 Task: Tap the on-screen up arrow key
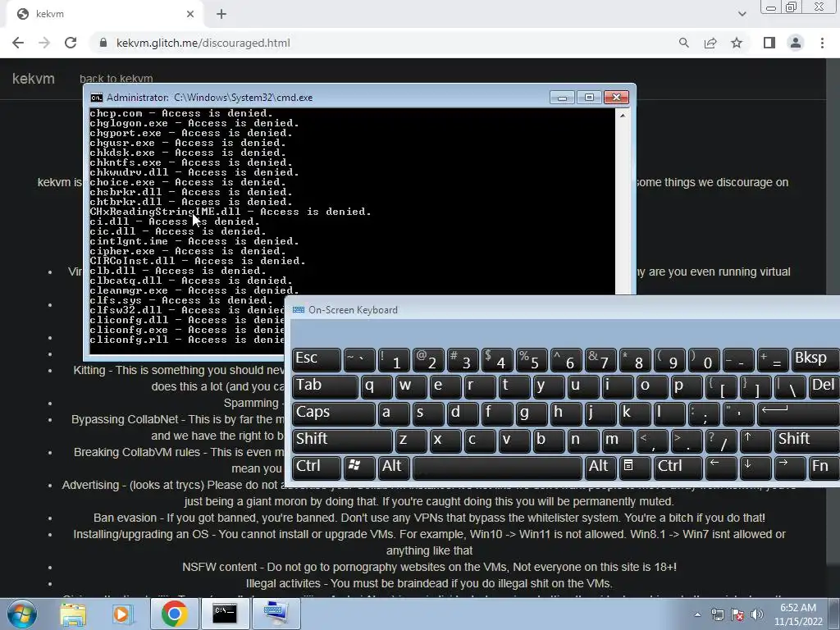point(756,441)
